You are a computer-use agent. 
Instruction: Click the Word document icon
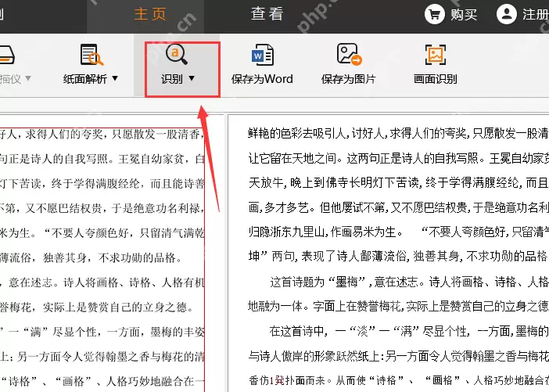tap(262, 55)
